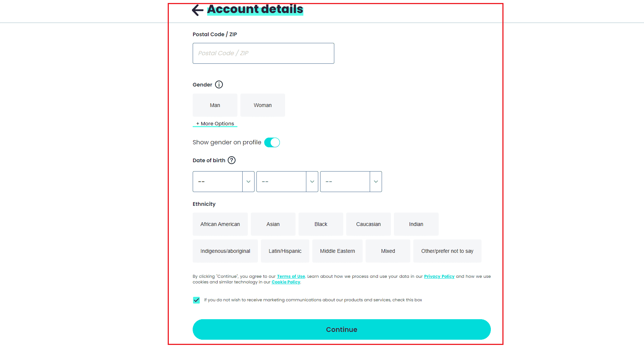Select the Woman gender option
644x355 pixels.
click(263, 105)
